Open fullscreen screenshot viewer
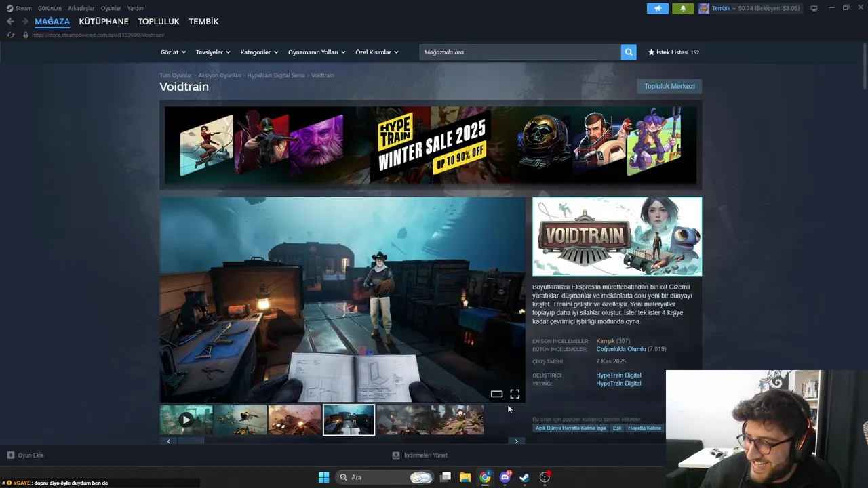868x488 pixels. pos(515,394)
